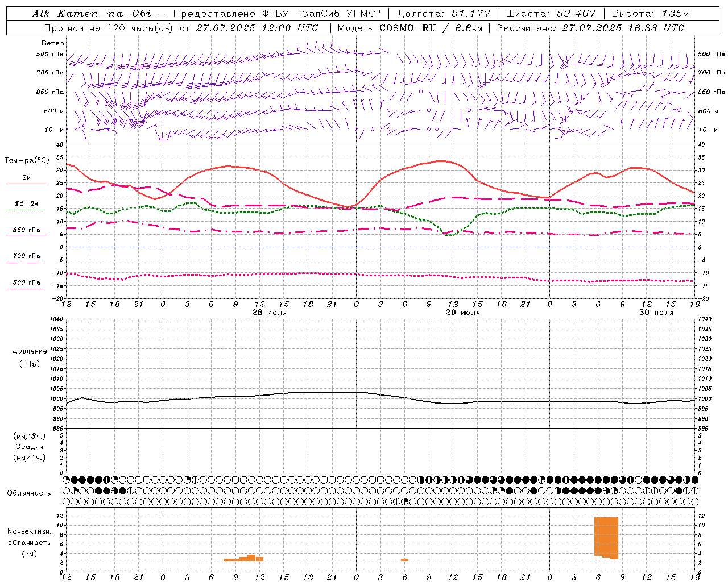The height and width of the screenshot is (582, 728).
Task: Click the Конвективн. облачность label
Action: click(29, 537)
